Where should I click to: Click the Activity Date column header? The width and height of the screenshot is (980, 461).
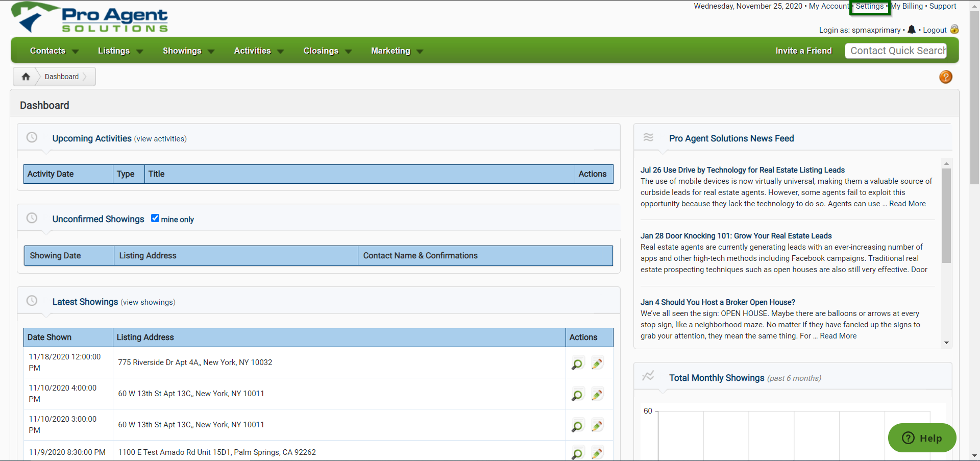click(68, 174)
